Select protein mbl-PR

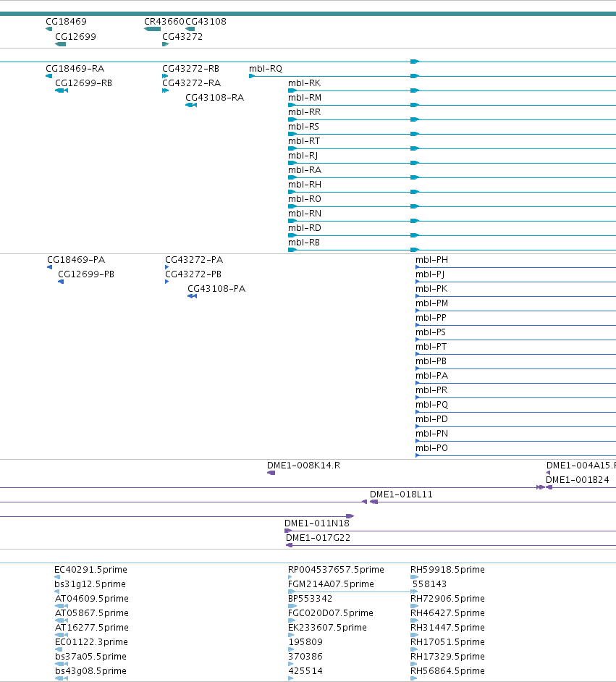click(431, 390)
